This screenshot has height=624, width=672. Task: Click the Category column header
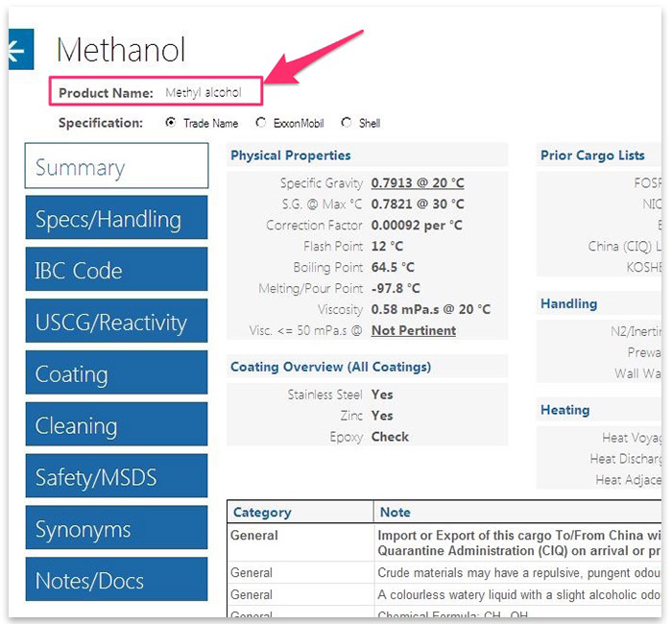[x=262, y=513]
